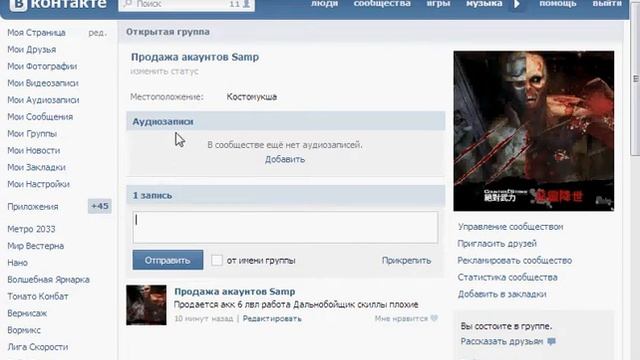Viewport: 640px width, 360px height.
Task: Open Статистика сообщества
Action: coord(507,277)
